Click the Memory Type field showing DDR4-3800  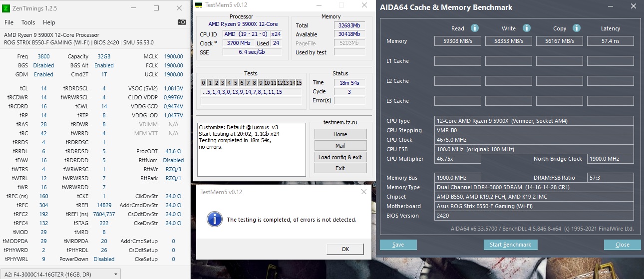pos(534,187)
